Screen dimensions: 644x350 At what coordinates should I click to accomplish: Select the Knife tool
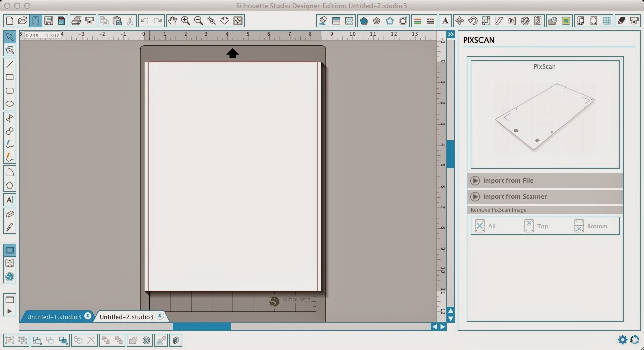(9, 227)
